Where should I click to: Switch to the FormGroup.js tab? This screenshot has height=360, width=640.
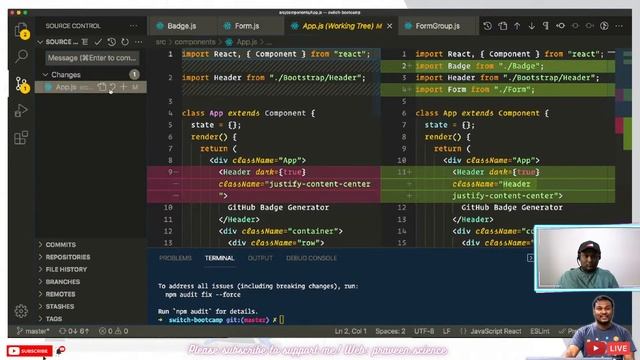click(x=437, y=26)
